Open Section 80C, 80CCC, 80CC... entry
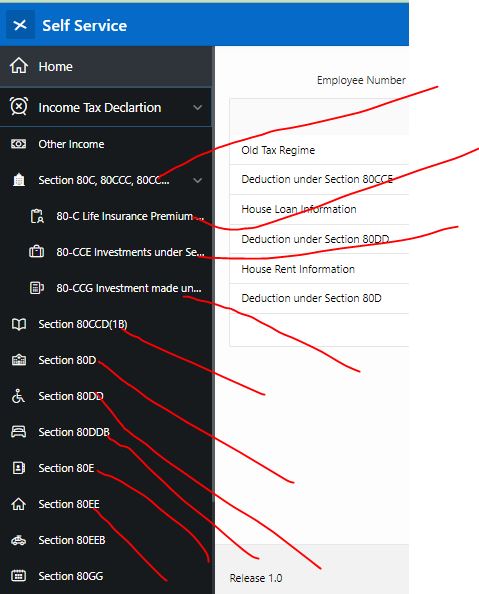 [x=106, y=180]
